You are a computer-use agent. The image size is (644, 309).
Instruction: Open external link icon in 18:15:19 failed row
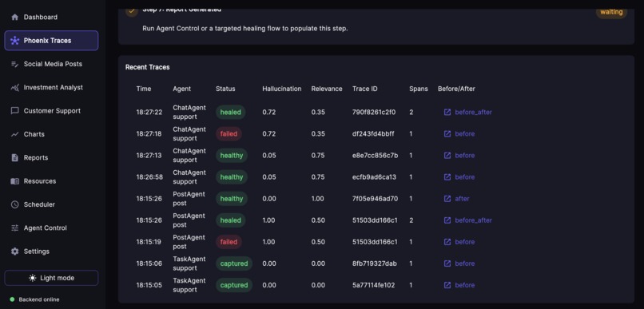pyautogui.click(x=447, y=242)
